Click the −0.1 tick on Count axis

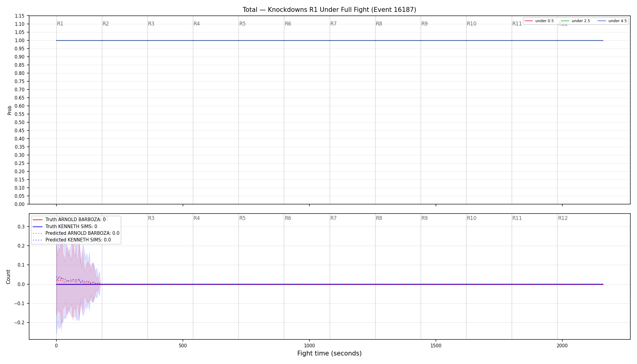coord(19,303)
